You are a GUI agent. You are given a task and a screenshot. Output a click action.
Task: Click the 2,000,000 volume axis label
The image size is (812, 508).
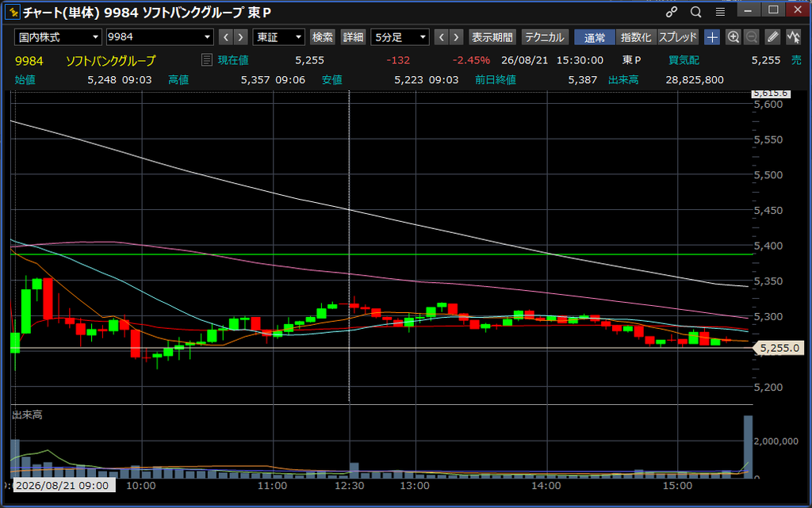point(776,441)
